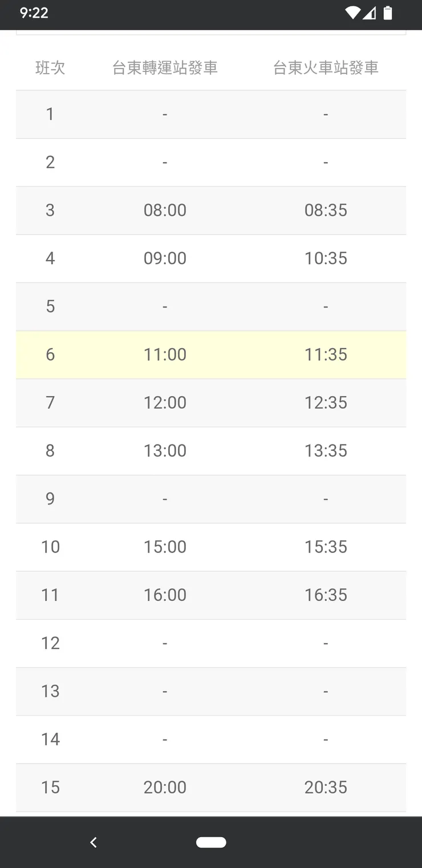The image size is (422, 868).
Task: Tap the 11:35 highlighted departure time
Action: (326, 354)
